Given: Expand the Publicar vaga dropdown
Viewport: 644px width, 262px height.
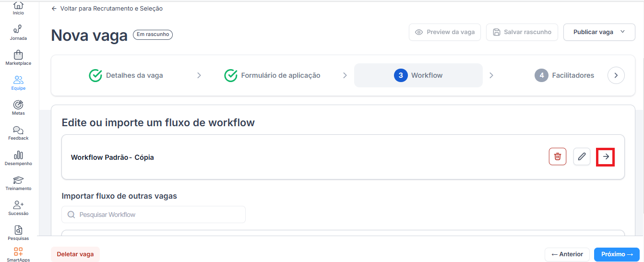Looking at the screenshot, I should [x=599, y=32].
